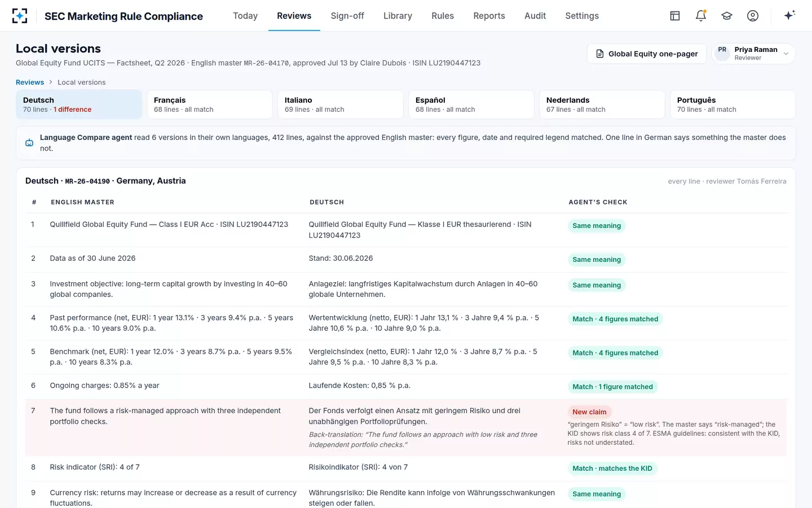Click the '1 difference' label under Deutsch
The height and width of the screenshot is (508, 812).
click(x=73, y=110)
